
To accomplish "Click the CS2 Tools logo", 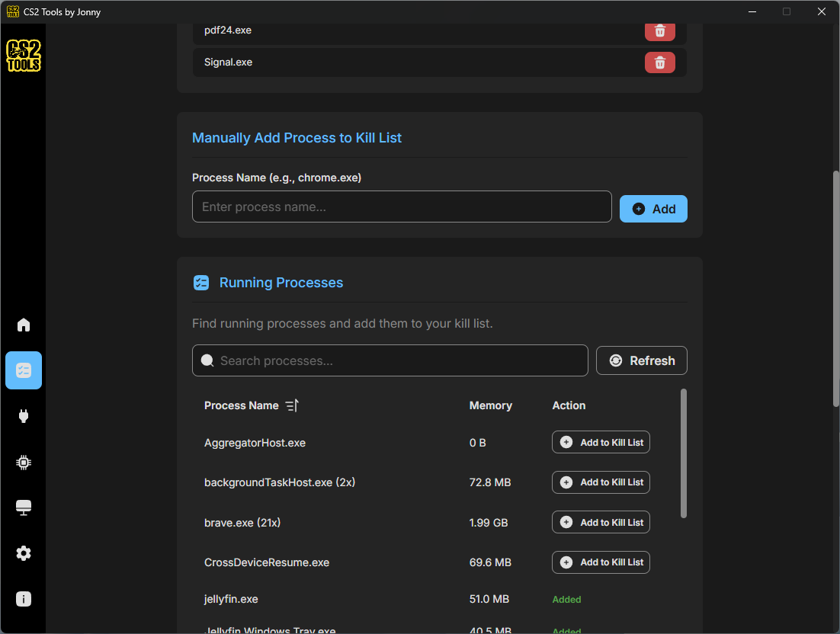I will pyautogui.click(x=24, y=56).
